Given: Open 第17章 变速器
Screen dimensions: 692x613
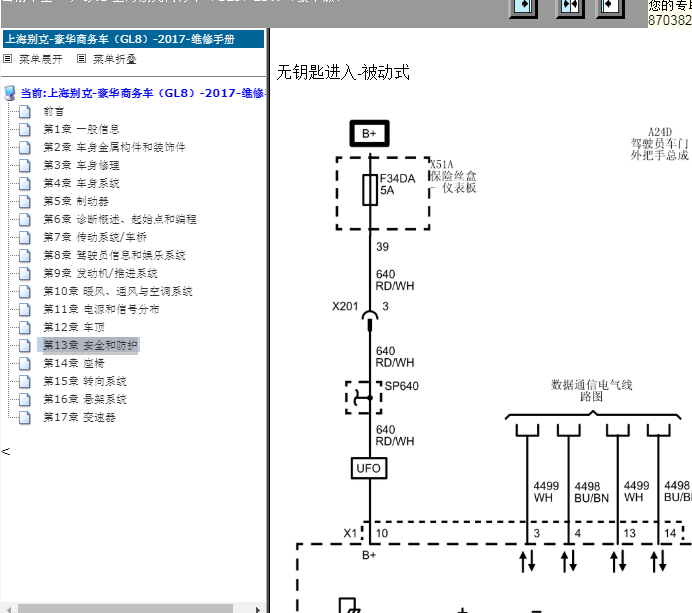Looking at the screenshot, I should pos(79,417).
